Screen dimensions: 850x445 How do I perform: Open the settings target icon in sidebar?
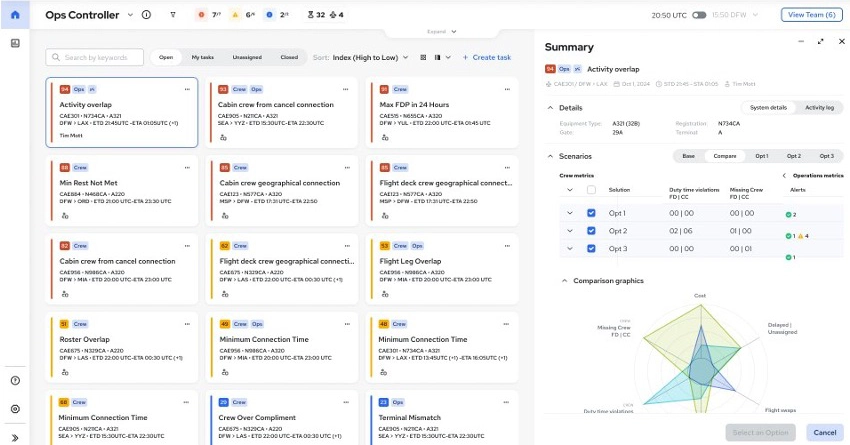coord(15,409)
